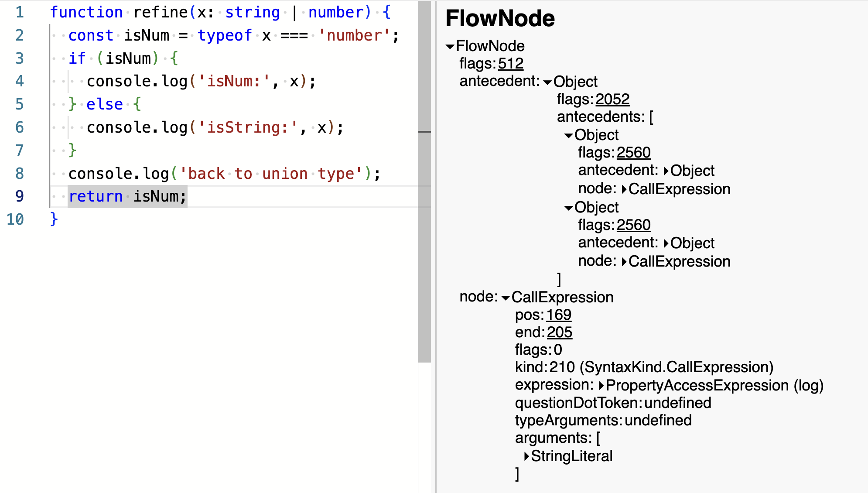Select line number 4 in the gutter
Image resolution: width=868 pixels, height=493 pixels.
click(x=20, y=81)
